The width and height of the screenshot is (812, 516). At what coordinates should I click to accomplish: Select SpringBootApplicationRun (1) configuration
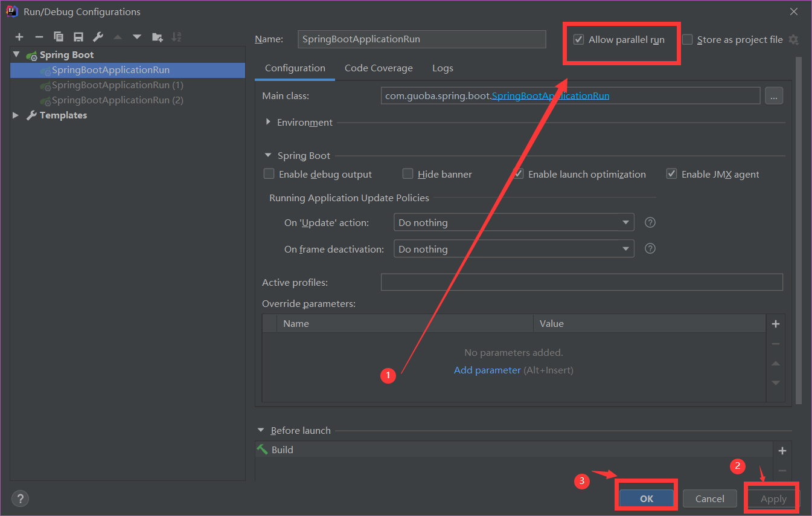click(117, 85)
